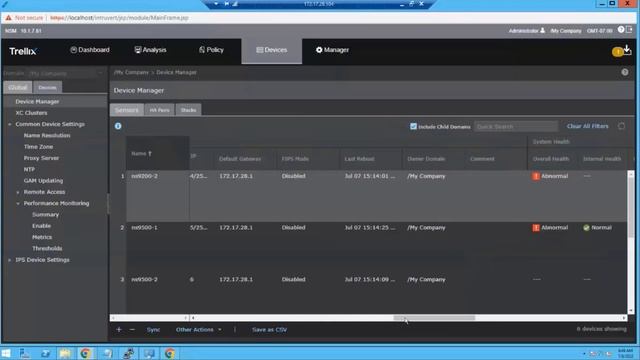640x360 pixels.
Task: Open the Windows Start button
Action: coord(6,353)
